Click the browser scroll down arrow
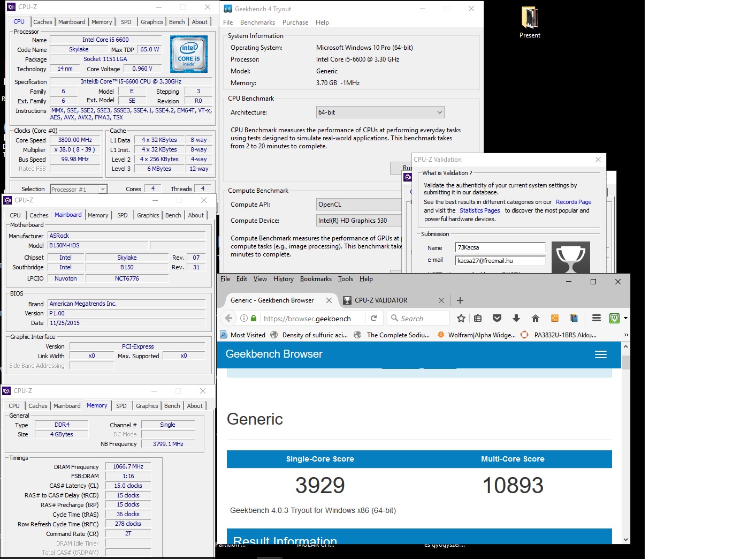The width and height of the screenshot is (756, 559). (625, 539)
